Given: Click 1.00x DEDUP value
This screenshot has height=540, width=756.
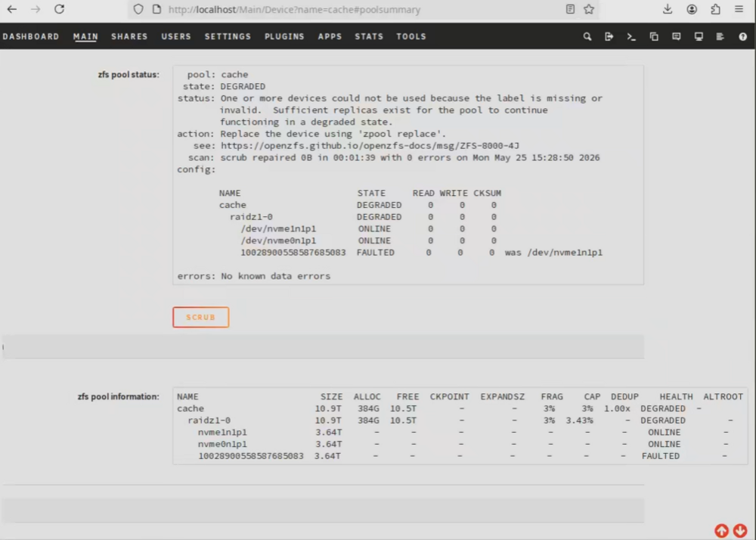Looking at the screenshot, I should (x=617, y=409).
